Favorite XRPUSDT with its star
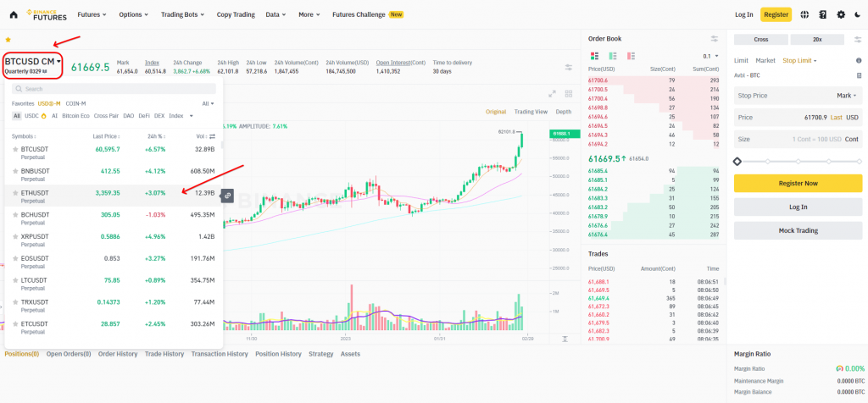This screenshot has width=868, height=403. (15, 236)
